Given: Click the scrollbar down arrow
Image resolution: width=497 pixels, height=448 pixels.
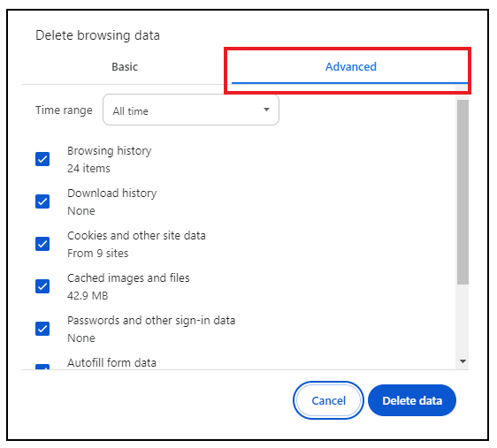Looking at the screenshot, I should pos(463,361).
